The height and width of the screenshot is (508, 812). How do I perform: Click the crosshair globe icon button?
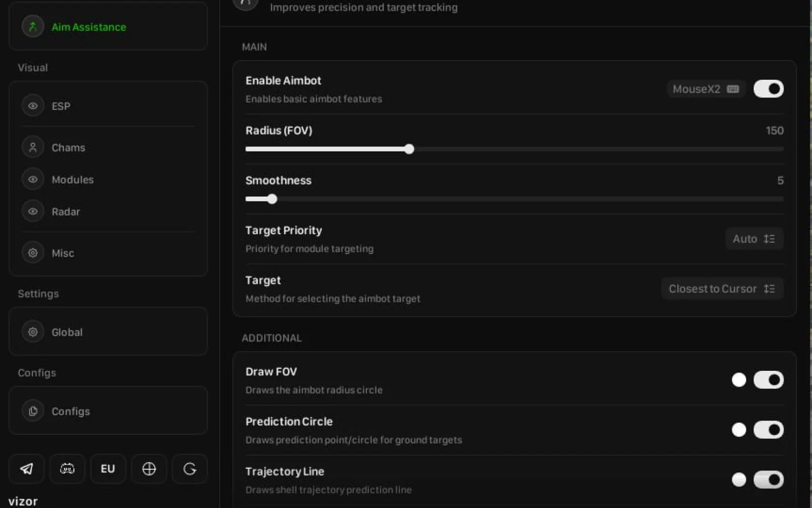[x=149, y=468]
